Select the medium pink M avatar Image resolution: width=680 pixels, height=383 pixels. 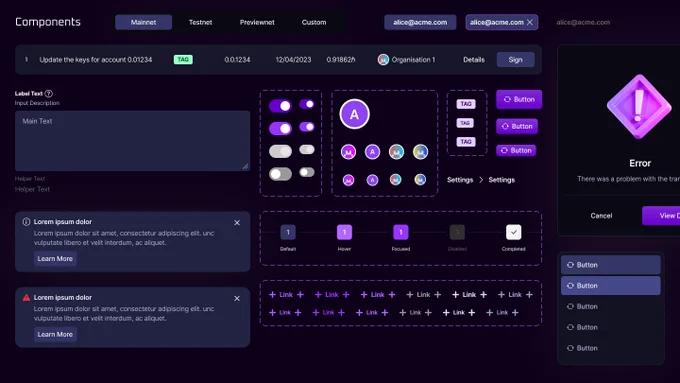(x=348, y=152)
